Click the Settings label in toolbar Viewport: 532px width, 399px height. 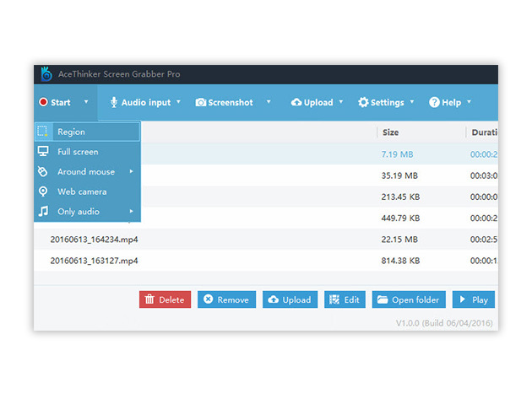click(388, 102)
